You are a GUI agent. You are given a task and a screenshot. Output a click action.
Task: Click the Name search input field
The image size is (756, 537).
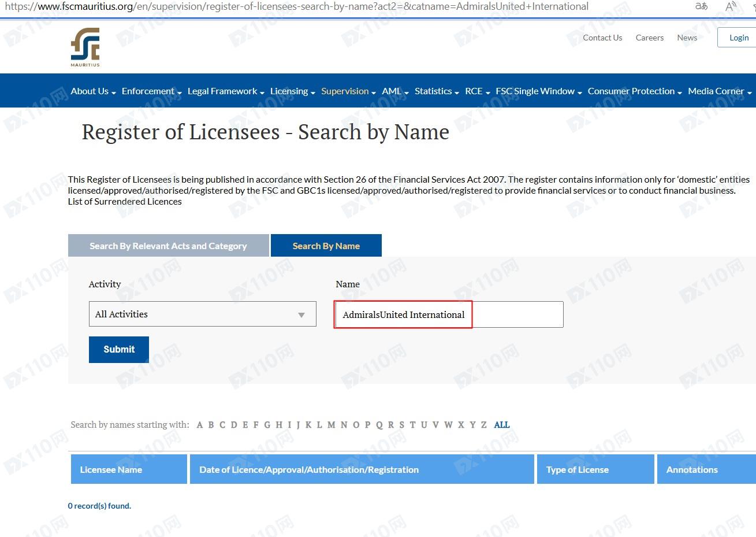[448, 314]
